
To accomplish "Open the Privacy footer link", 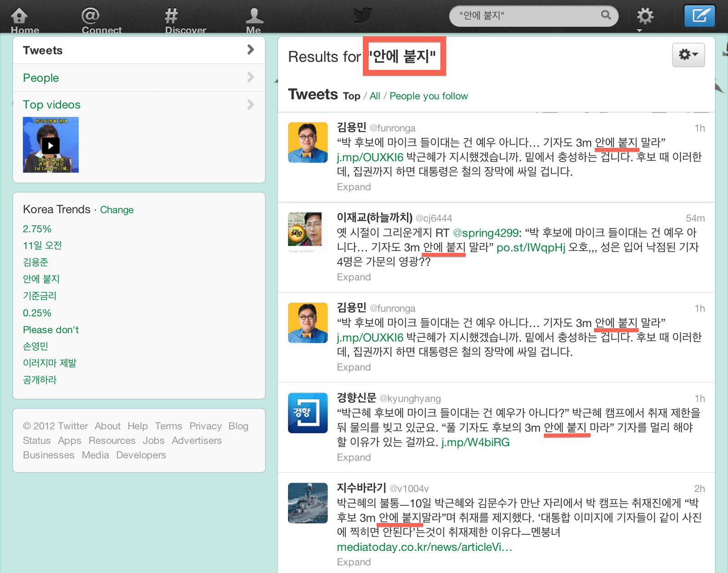I will 205,426.
